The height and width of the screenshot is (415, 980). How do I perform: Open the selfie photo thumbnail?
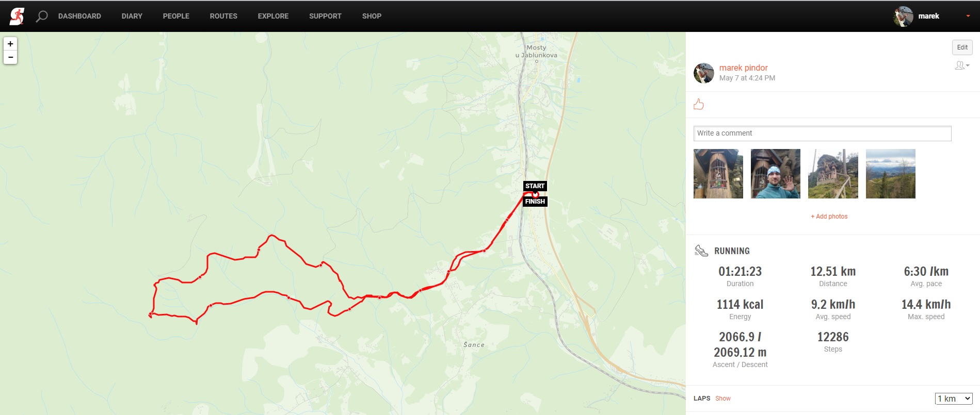click(x=776, y=174)
